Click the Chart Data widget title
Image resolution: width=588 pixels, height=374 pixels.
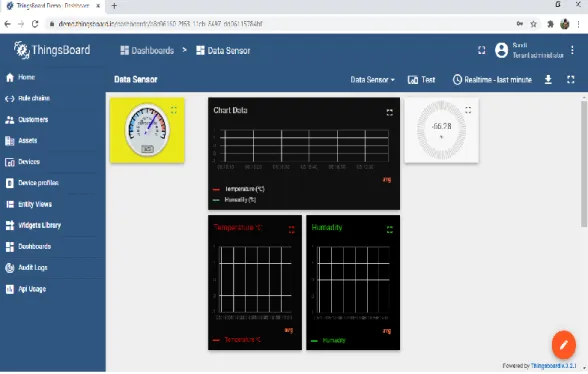point(230,110)
